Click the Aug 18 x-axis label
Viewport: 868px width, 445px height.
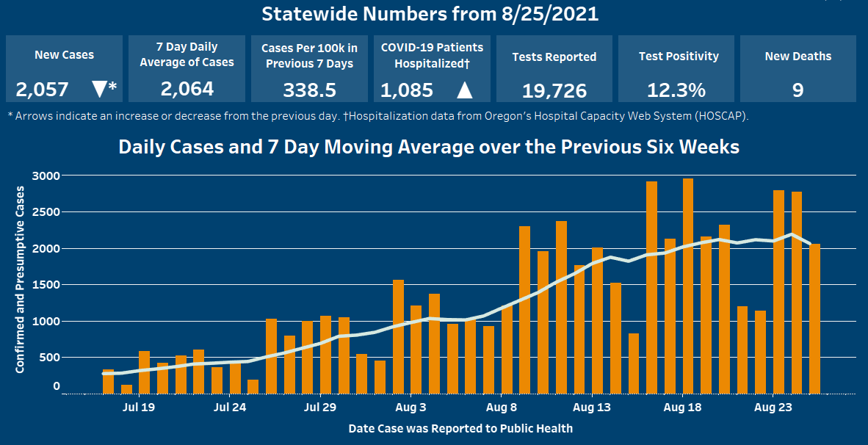[682, 408]
